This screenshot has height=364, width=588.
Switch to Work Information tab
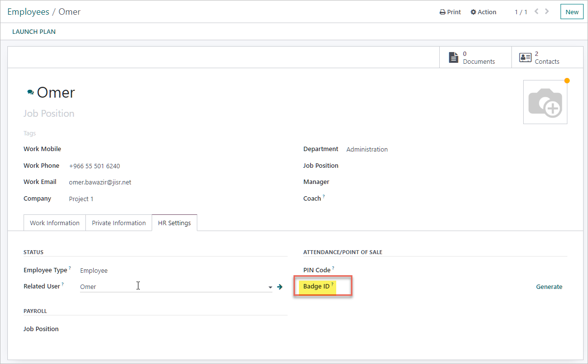(x=54, y=223)
